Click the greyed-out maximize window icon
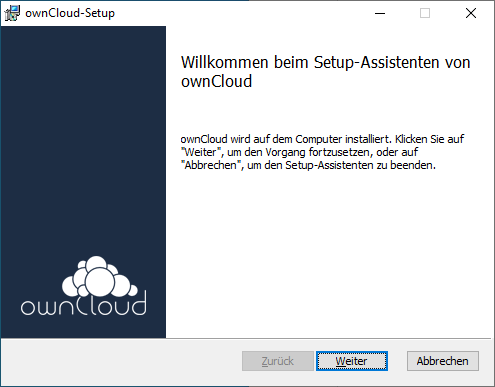 tap(425, 13)
